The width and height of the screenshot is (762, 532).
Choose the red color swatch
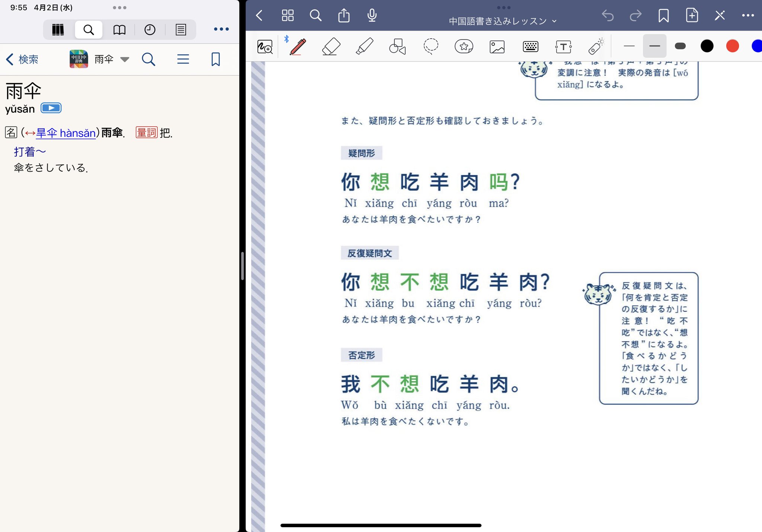(x=732, y=46)
